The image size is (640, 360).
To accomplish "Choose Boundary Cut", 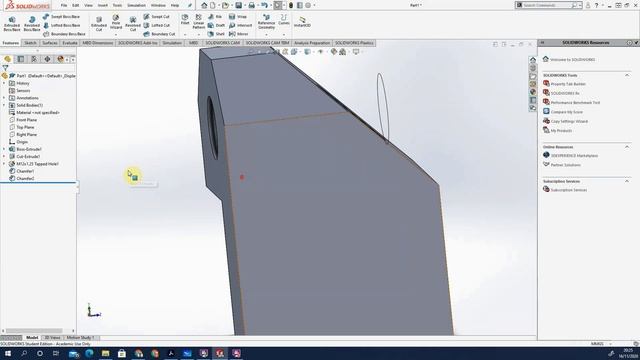I will (160, 34).
